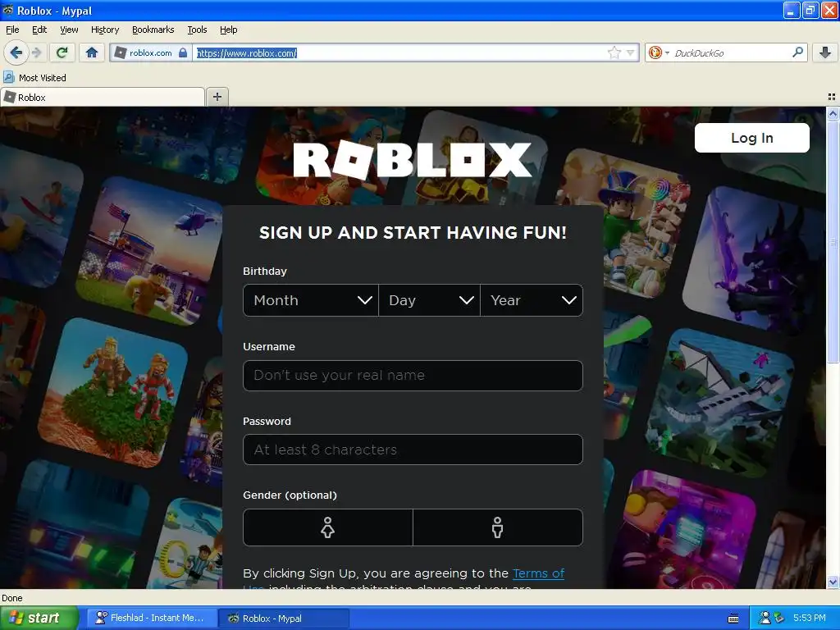This screenshot has width=840, height=630.
Task: Click into the DuckDuckGo search box
Action: click(729, 53)
